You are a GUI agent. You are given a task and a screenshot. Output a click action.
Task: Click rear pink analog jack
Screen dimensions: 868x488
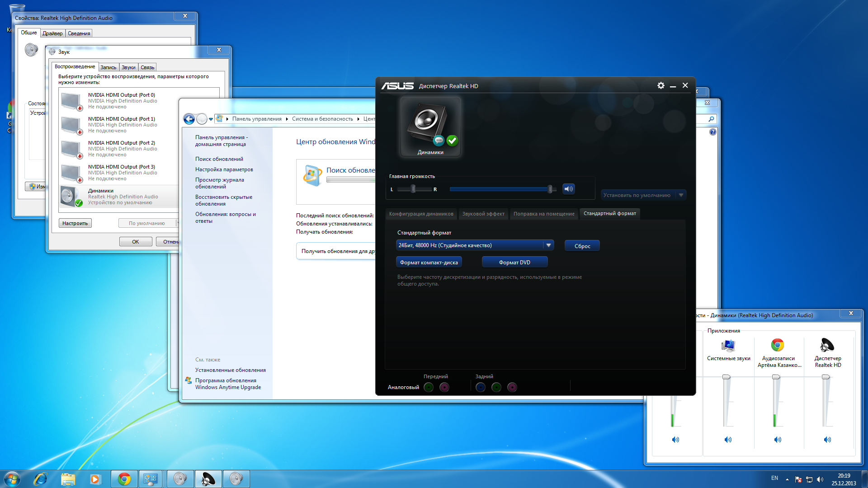(x=512, y=387)
